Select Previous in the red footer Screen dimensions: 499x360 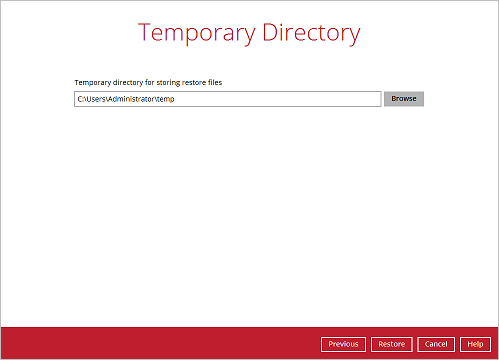pyautogui.click(x=343, y=344)
